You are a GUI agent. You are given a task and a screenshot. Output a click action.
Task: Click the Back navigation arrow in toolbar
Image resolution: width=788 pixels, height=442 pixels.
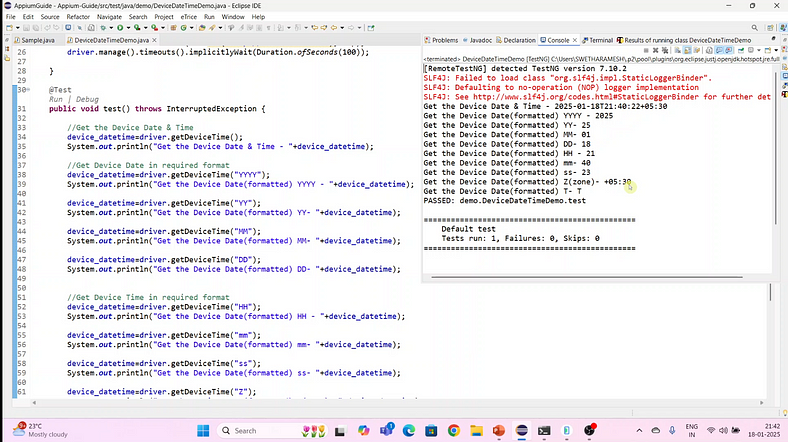click(x=334, y=28)
